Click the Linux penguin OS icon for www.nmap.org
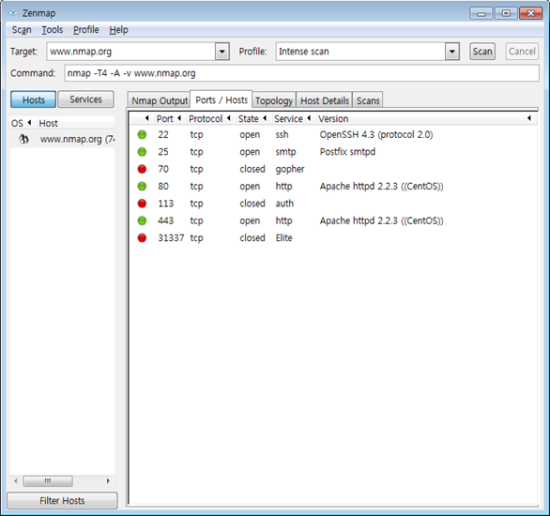The image size is (550, 516). click(24, 139)
